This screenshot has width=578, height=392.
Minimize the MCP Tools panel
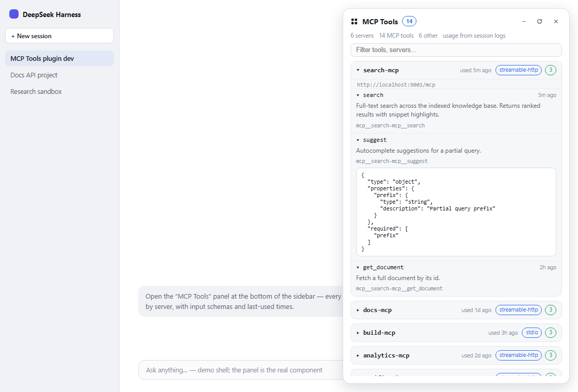pos(524,21)
